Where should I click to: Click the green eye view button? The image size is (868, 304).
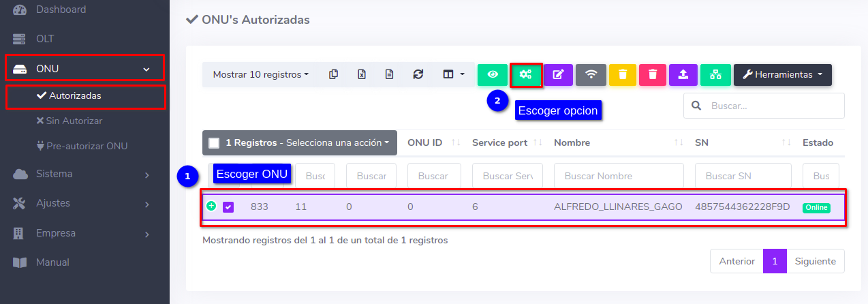pos(493,74)
